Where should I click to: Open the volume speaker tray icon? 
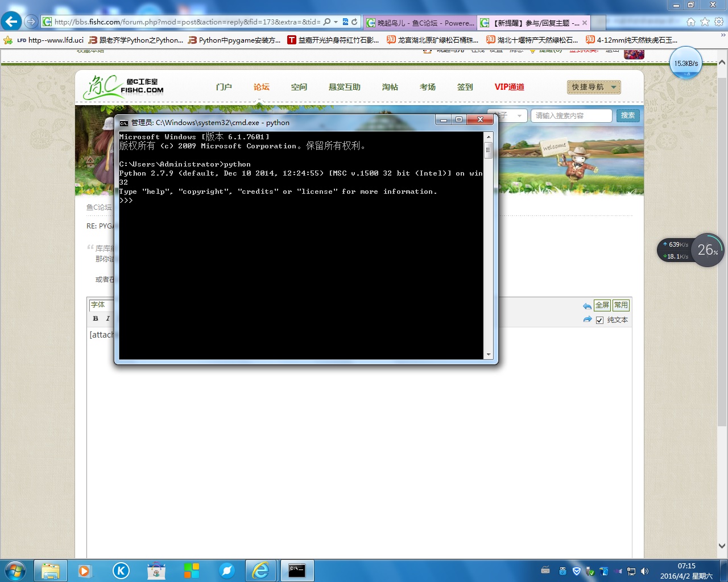(x=644, y=571)
